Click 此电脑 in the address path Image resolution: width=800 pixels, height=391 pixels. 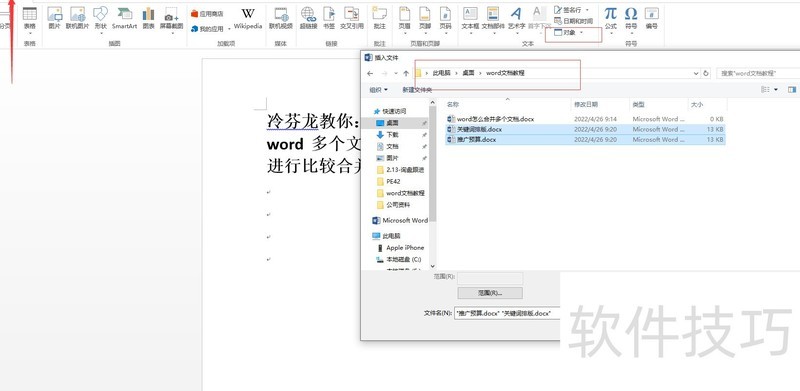click(x=441, y=73)
